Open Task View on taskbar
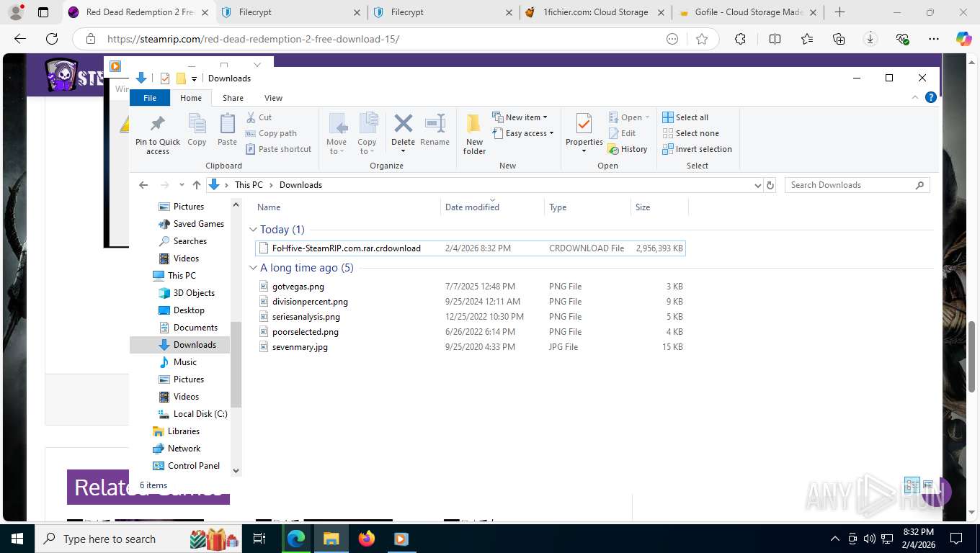This screenshot has width=980, height=553. tap(260, 539)
